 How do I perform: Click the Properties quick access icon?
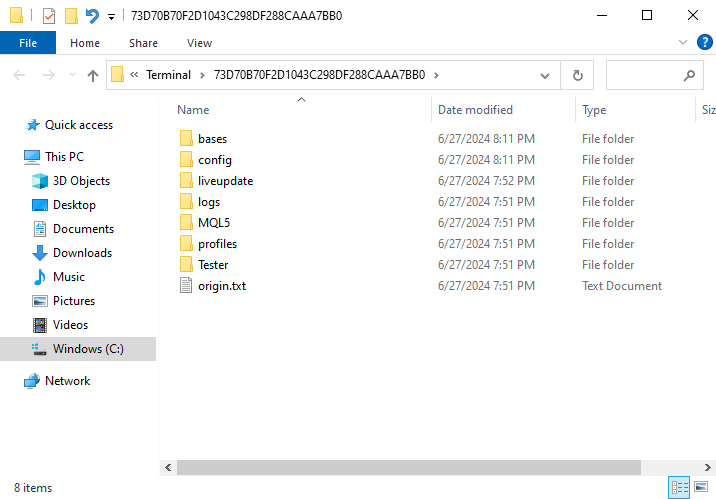click(48, 16)
